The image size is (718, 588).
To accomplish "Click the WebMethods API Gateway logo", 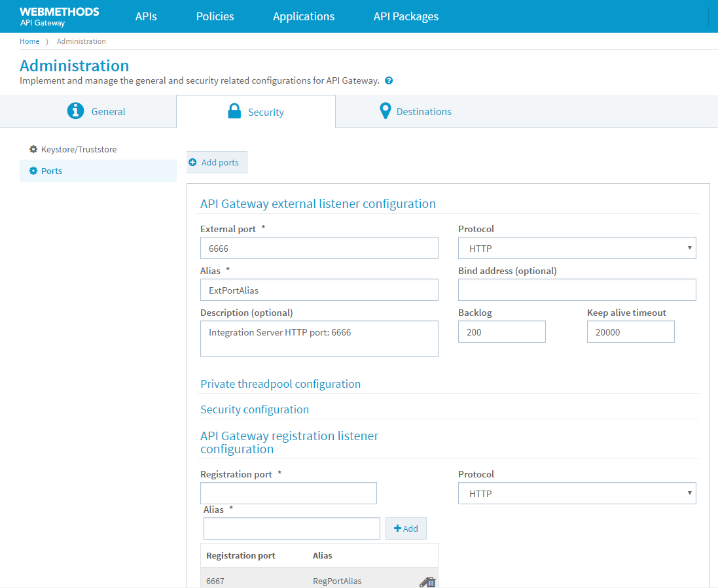I will point(59,16).
